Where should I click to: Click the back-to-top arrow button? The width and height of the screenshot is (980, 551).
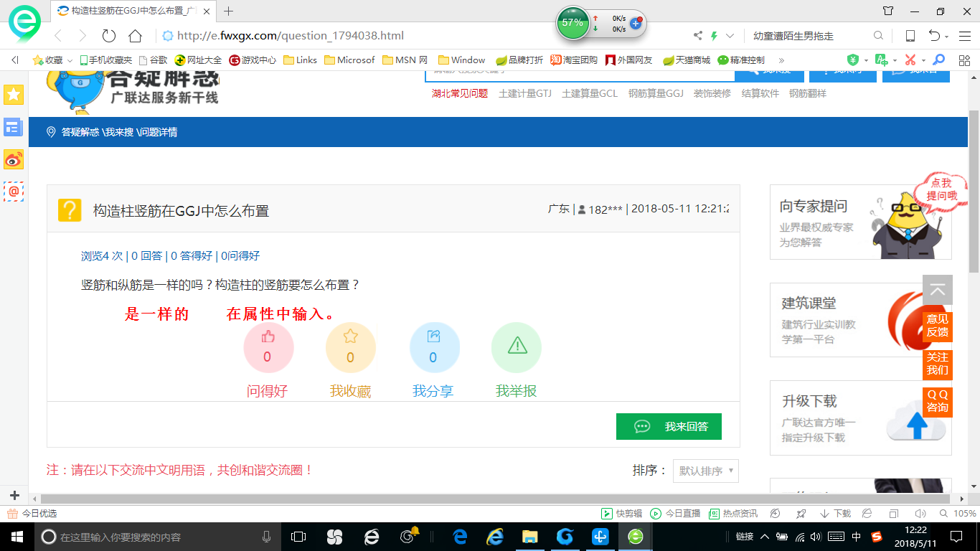tap(938, 290)
